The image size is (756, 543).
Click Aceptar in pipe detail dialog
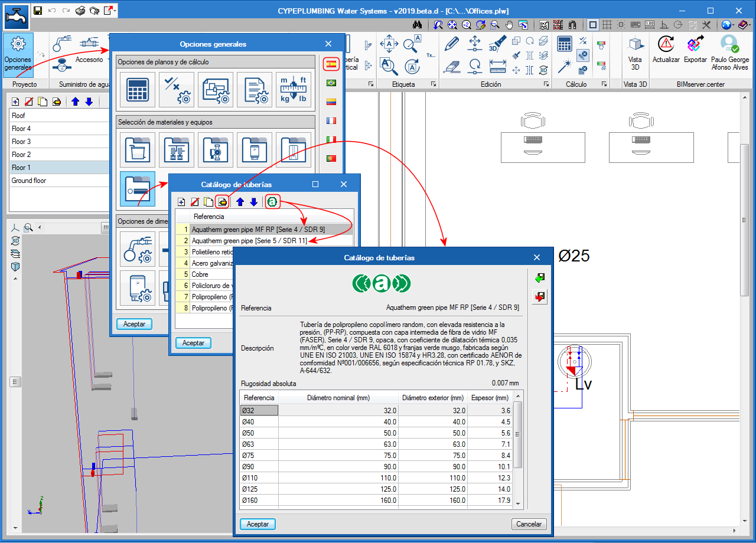click(x=258, y=524)
